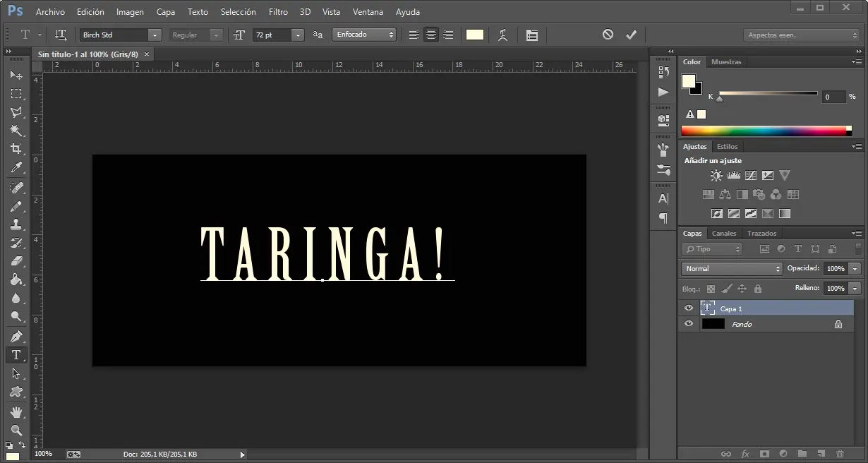The height and width of the screenshot is (463, 868).
Task: Toggle the pixel layer filter
Action: tap(764, 249)
